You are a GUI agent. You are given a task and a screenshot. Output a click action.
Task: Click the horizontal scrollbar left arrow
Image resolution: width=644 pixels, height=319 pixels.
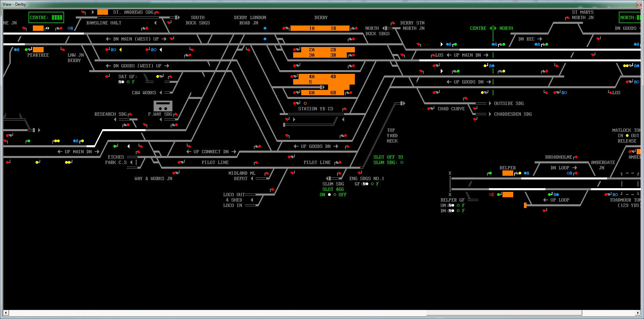[6, 313]
